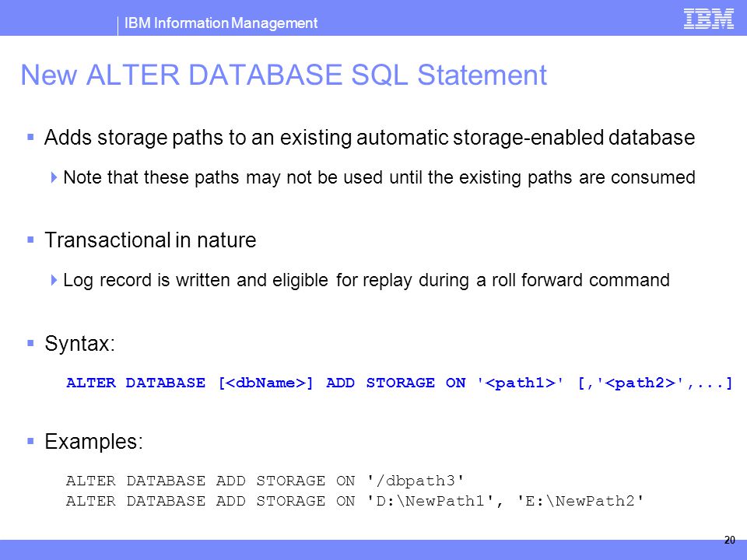Click the square bullet beside Transactional in nature

[31, 240]
